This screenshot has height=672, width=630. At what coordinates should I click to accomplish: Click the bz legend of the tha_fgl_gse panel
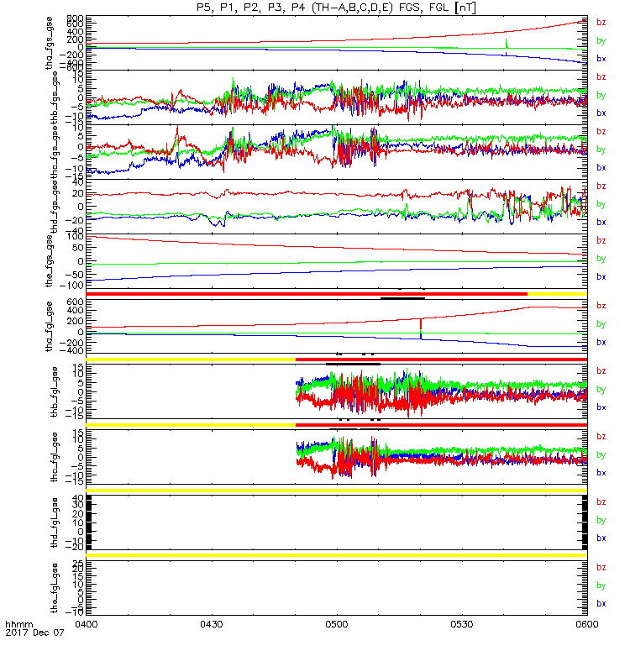coord(601,306)
